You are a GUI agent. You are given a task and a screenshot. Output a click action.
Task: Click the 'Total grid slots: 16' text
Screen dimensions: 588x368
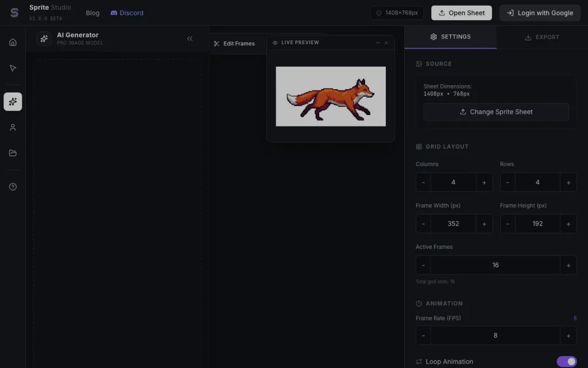click(435, 282)
